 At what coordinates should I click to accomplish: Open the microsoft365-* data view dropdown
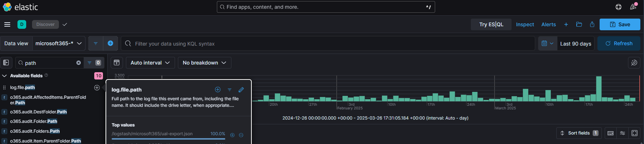(x=59, y=43)
